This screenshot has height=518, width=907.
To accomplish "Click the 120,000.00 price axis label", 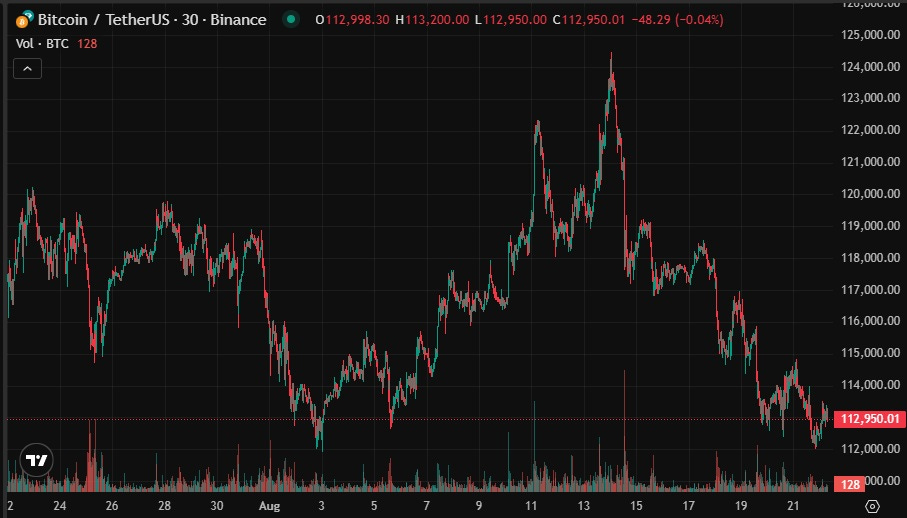I will pyautogui.click(x=870, y=194).
